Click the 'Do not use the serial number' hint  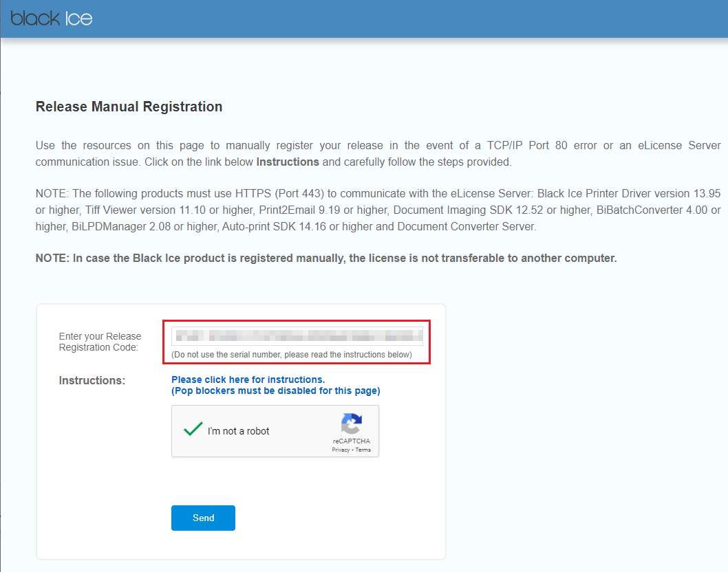[x=292, y=355]
